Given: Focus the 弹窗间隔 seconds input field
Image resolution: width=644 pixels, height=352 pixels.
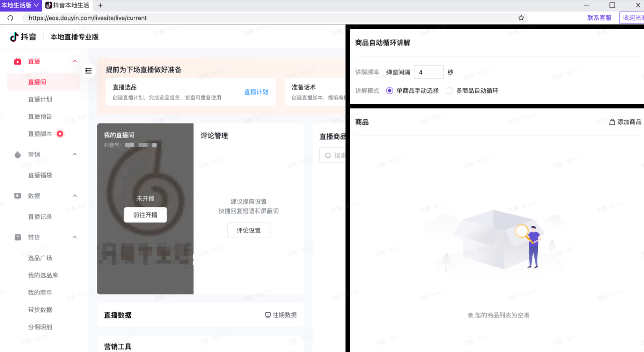Looking at the screenshot, I should [x=429, y=72].
